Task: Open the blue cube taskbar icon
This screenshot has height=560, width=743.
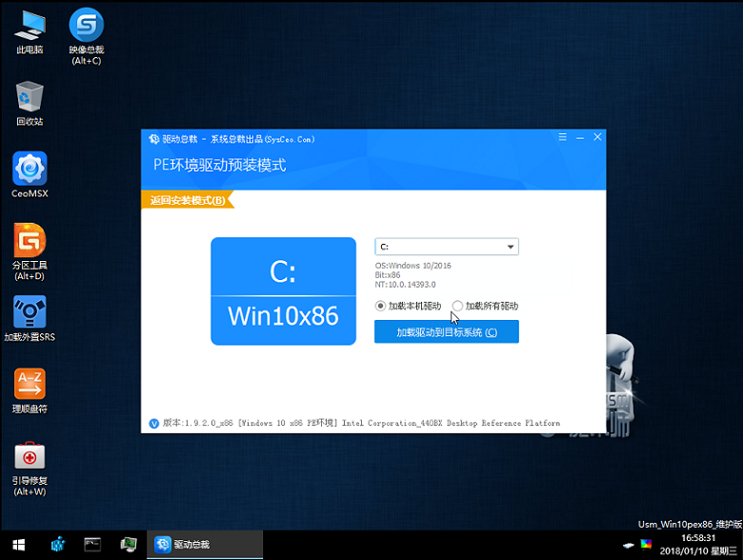Action: [58, 545]
